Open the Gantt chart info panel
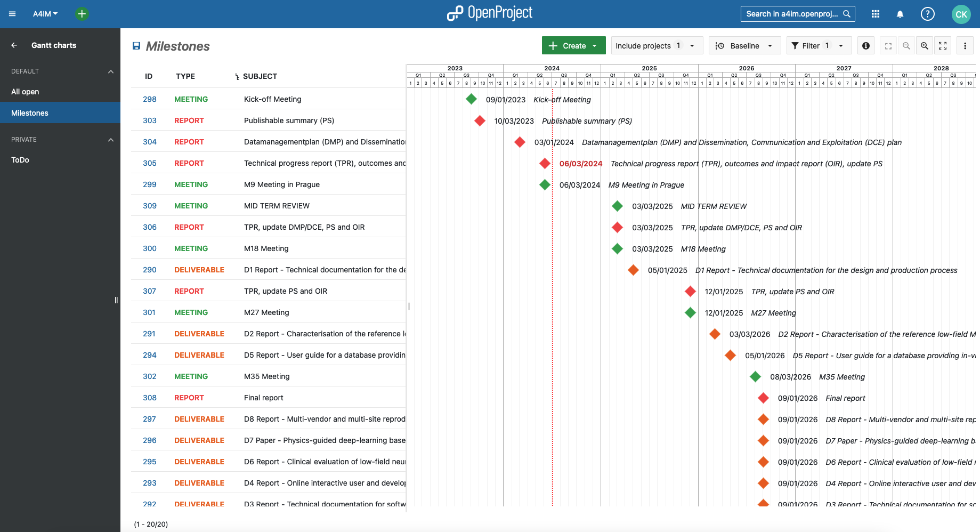The image size is (980, 532). [865, 45]
